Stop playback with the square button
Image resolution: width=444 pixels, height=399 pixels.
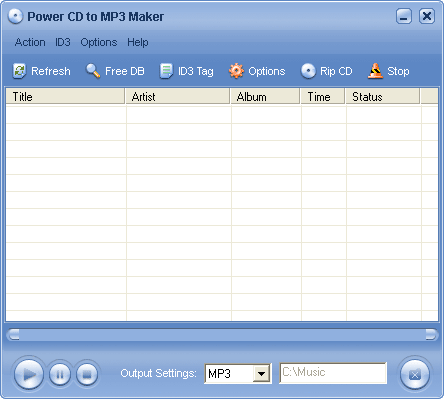click(x=87, y=374)
